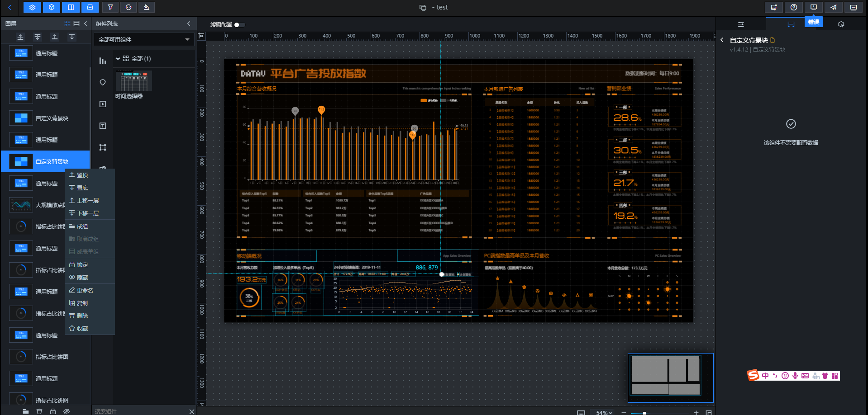Screen dimensions: 868x415
Task: Select the bar chart component category
Action: (103, 61)
